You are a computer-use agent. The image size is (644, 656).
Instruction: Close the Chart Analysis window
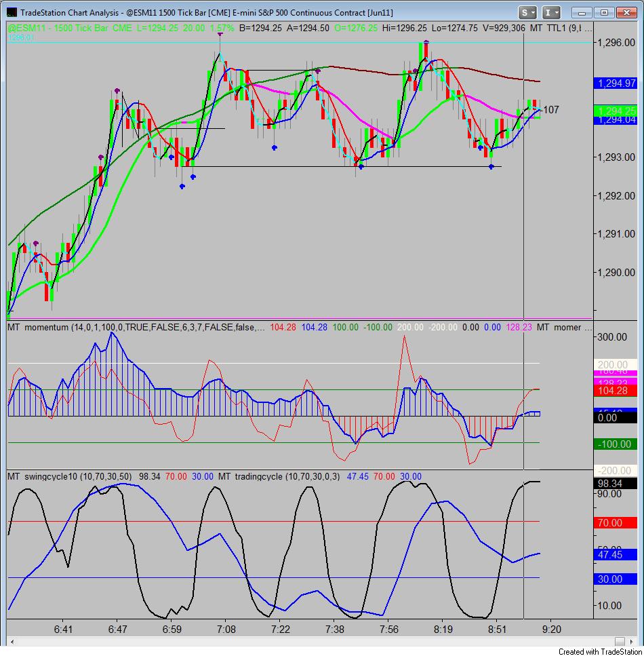click(x=626, y=13)
